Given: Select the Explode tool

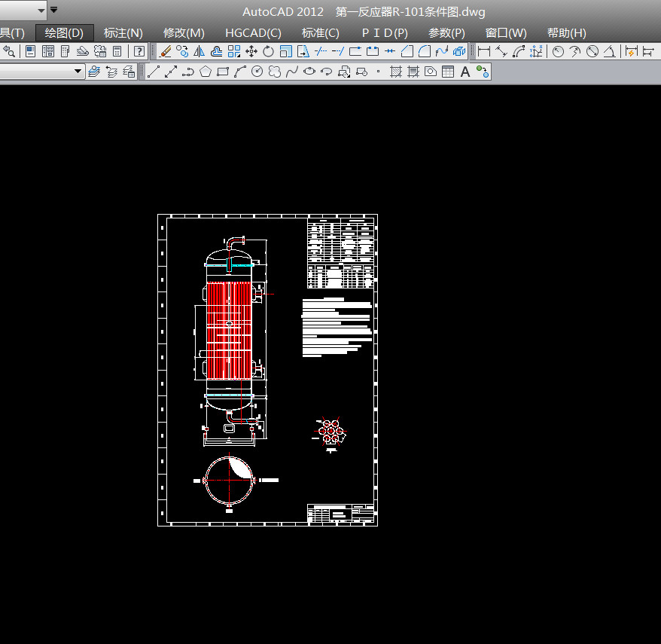Looking at the screenshot, I should 459,51.
